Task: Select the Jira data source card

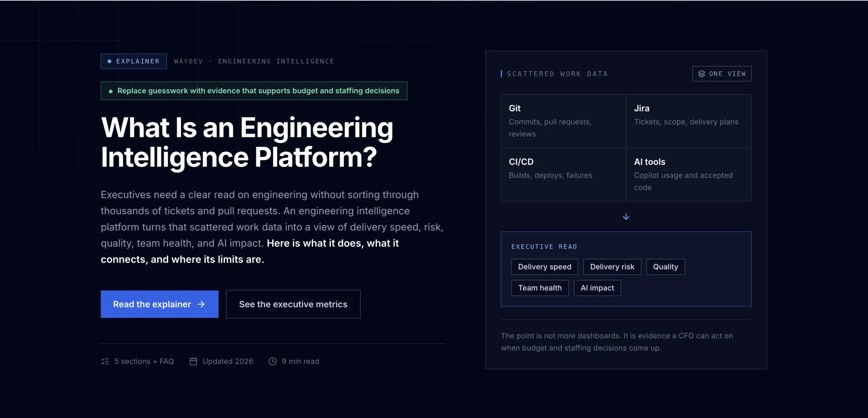Action: tap(689, 121)
